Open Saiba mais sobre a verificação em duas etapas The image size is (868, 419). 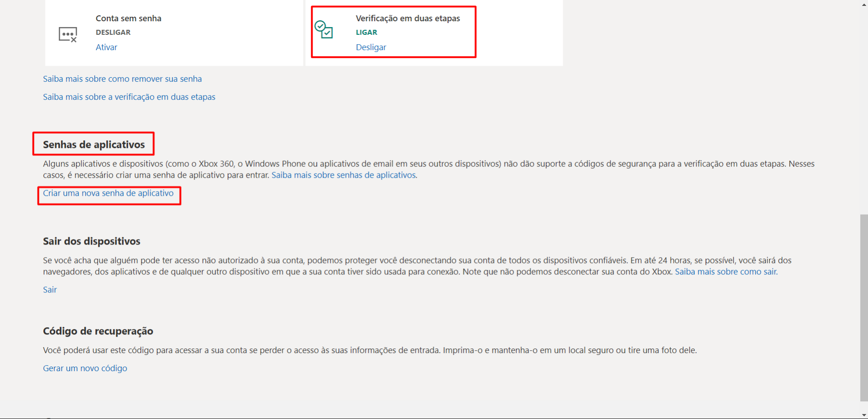[129, 97]
